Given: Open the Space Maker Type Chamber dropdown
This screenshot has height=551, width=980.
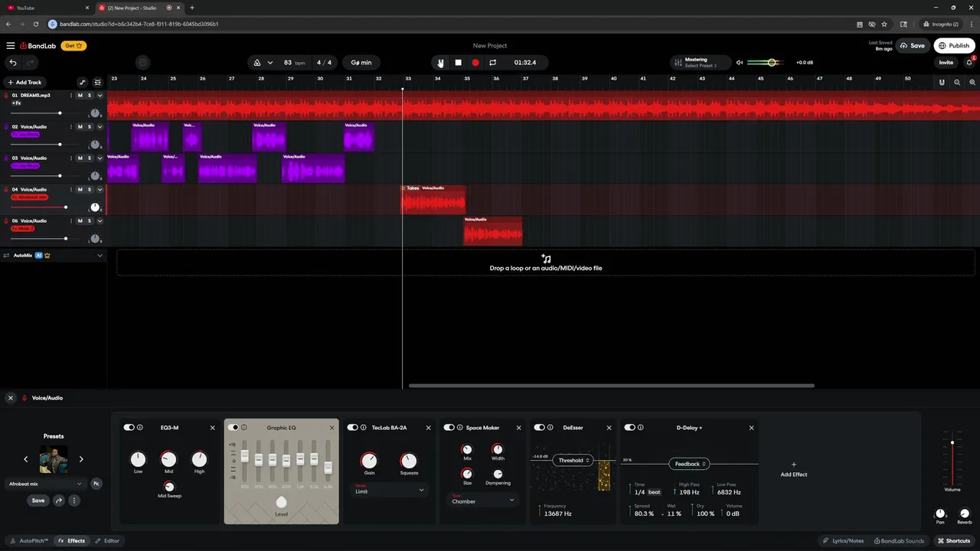Looking at the screenshot, I should (482, 499).
